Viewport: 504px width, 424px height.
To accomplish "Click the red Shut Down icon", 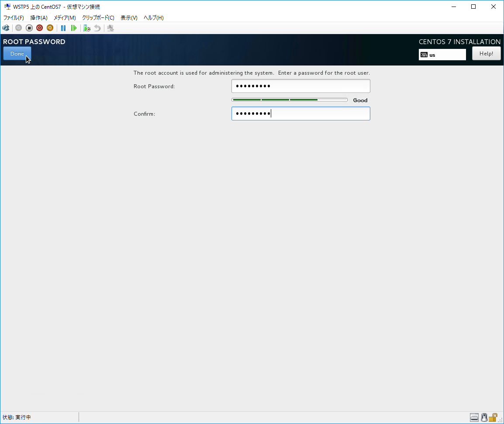I will click(x=39, y=28).
